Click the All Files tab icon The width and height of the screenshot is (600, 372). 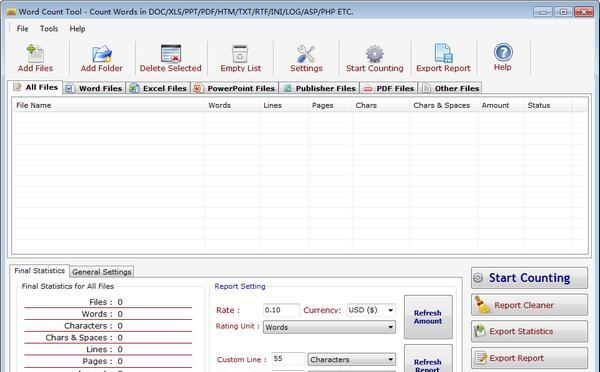pos(17,87)
